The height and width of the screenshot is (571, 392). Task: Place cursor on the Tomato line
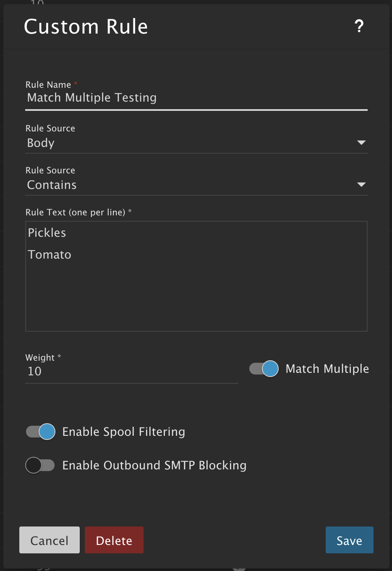pyautogui.click(x=50, y=255)
